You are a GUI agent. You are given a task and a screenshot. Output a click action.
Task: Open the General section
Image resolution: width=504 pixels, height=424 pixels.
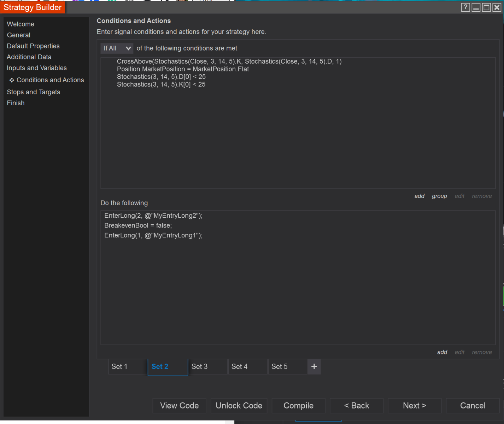(x=19, y=35)
